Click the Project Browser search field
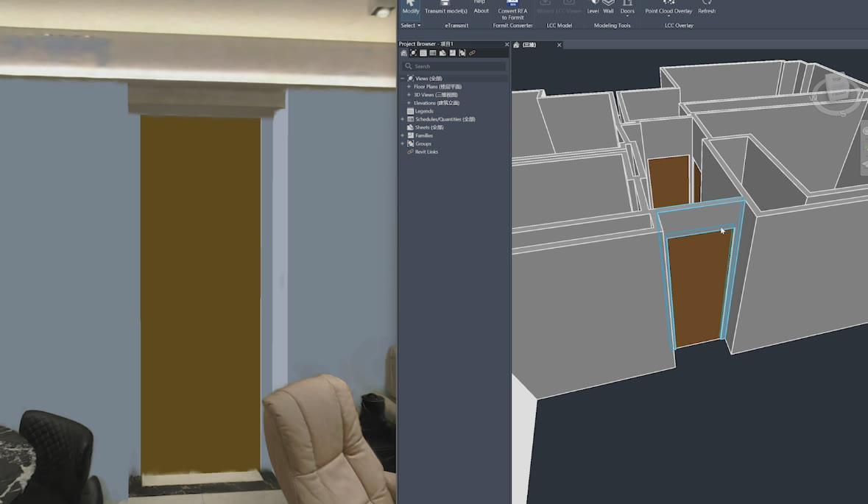The height and width of the screenshot is (504, 868). (x=454, y=65)
